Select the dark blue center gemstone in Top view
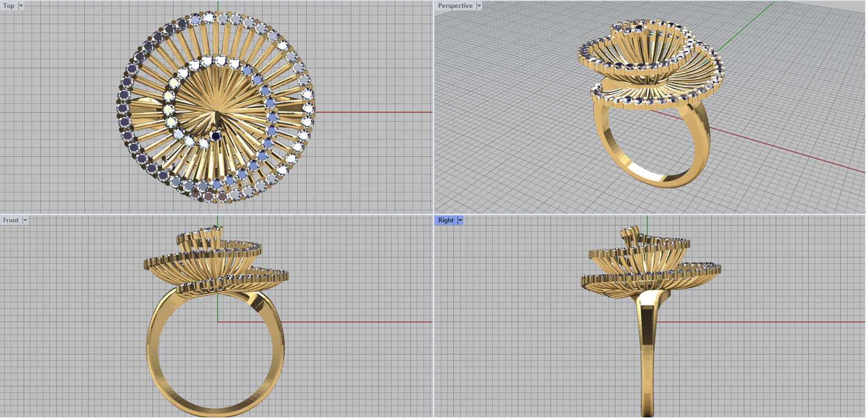This screenshot has height=419, width=868. click(216, 136)
